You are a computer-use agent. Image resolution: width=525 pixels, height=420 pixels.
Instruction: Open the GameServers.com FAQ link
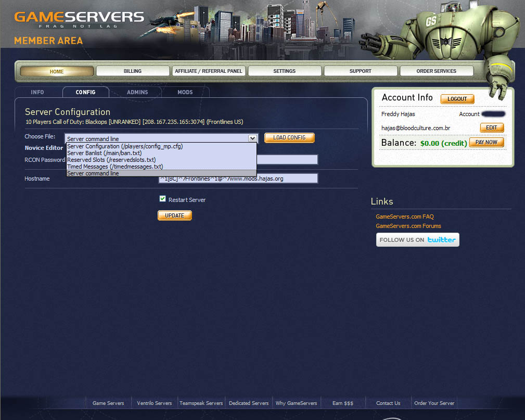point(405,217)
